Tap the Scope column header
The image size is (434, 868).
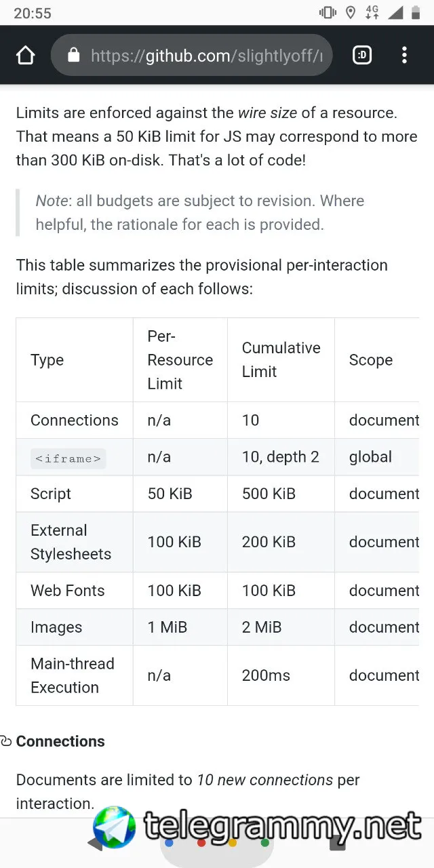[371, 360]
